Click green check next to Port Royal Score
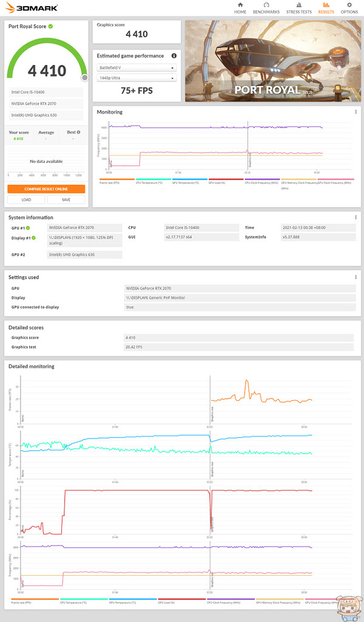 click(x=51, y=26)
